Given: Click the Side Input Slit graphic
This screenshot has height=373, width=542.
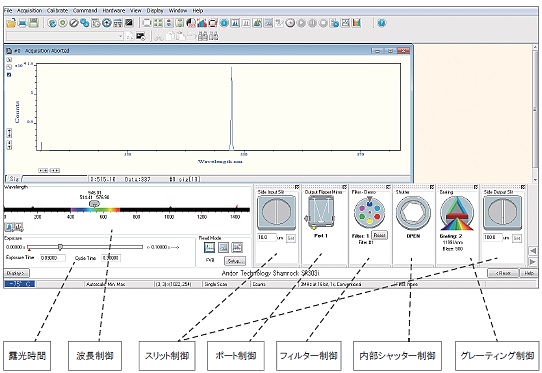Looking at the screenshot, I should [277, 213].
